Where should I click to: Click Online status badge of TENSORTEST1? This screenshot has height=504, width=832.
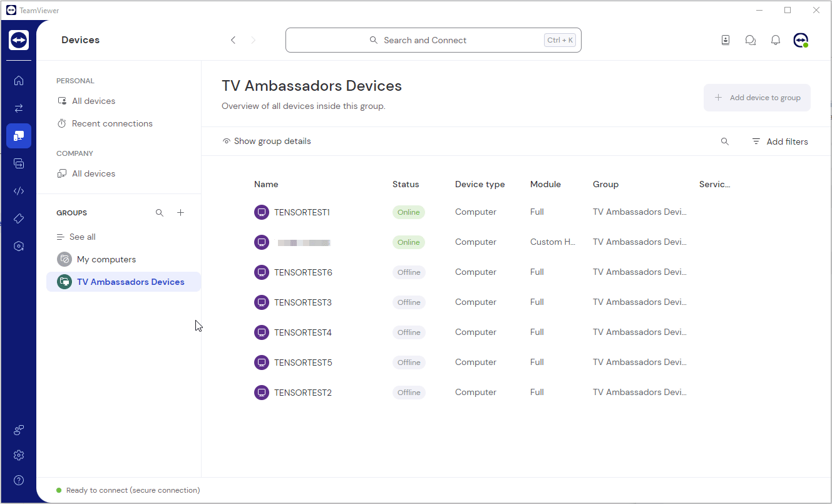[409, 212]
